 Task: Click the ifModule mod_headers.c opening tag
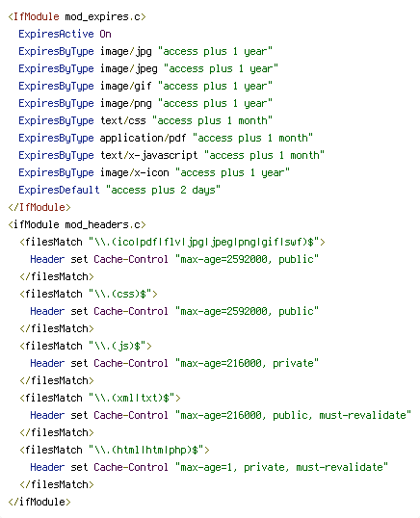[77, 224]
